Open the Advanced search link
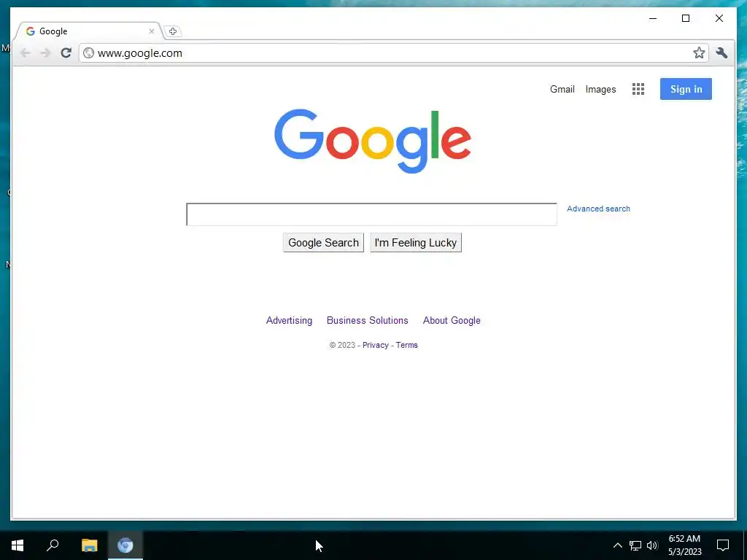This screenshot has height=560, width=747. pyautogui.click(x=598, y=209)
